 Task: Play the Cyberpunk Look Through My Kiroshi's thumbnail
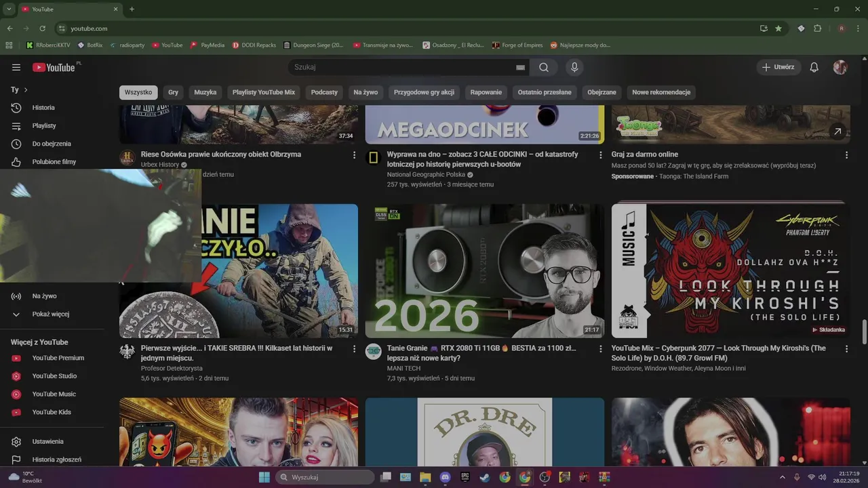[x=731, y=271]
